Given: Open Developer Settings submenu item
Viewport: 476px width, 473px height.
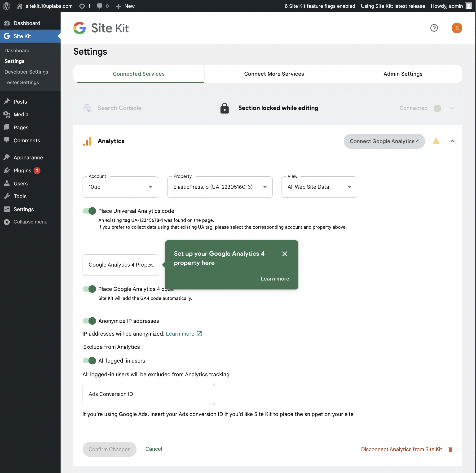Looking at the screenshot, I should 26,72.
